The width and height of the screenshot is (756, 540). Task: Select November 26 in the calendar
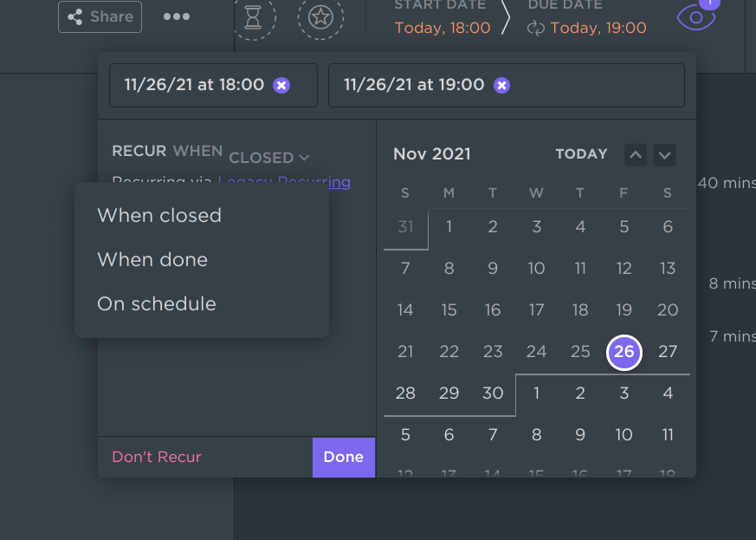(624, 352)
